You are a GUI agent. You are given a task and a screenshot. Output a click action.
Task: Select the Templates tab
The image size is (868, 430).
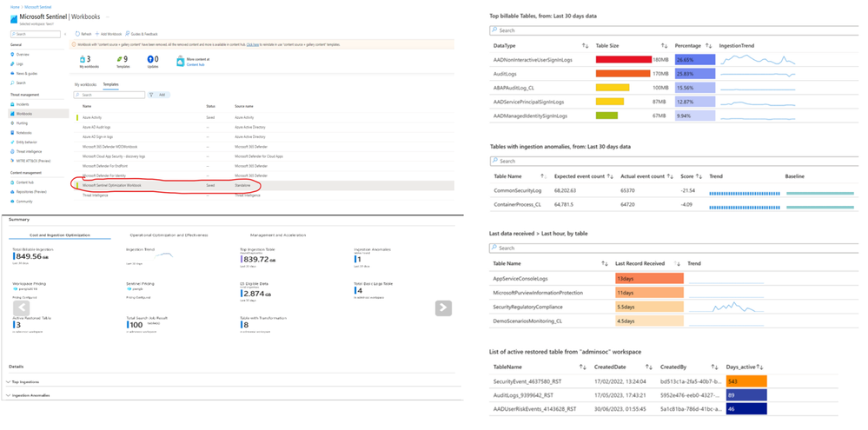point(110,84)
